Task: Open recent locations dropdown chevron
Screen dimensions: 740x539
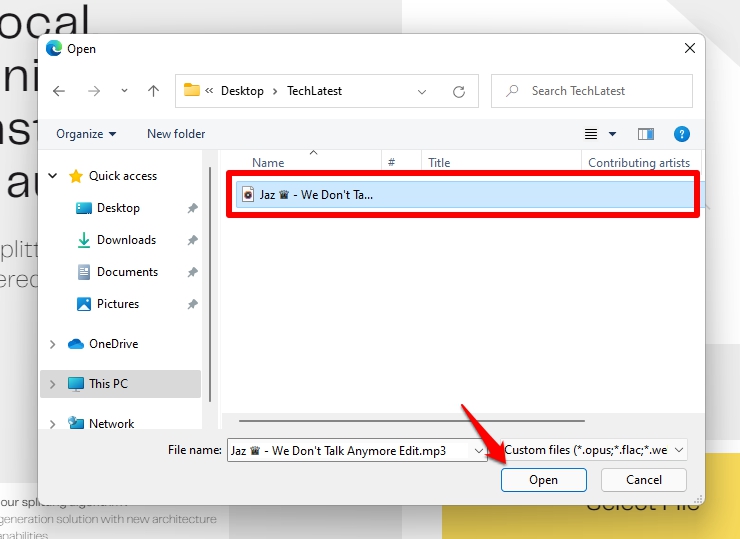Action: 124,90
